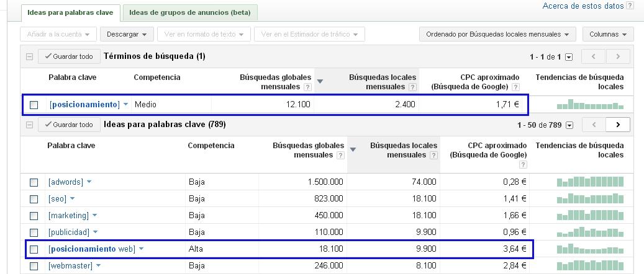The height and width of the screenshot is (274, 644).
Task: Open dropdown arrow next to [publicidad]
Action: point(95,232)
